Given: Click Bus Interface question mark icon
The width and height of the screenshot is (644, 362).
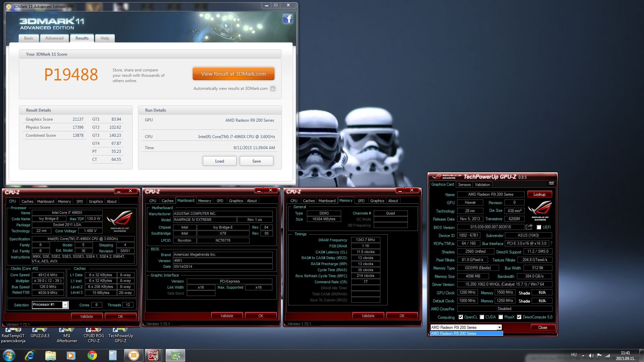Looking at the screenshot, I should 551,243.
